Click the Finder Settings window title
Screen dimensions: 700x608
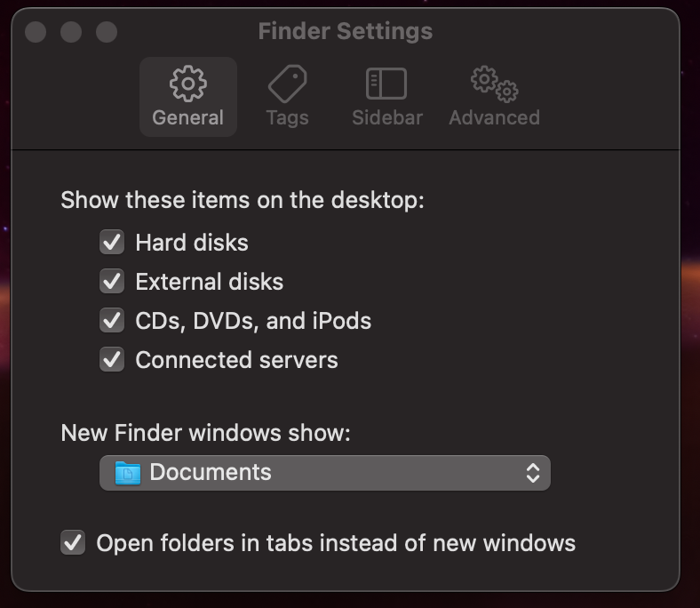(x=345, y=31)
